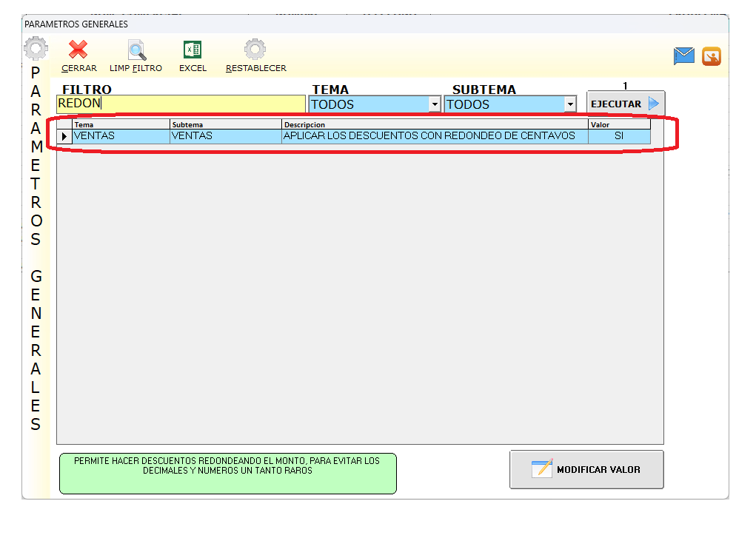This screenshot has height=538, width=756.
Task: Focus the FILTRO text field containing REDON
Action: pos(181,104)
